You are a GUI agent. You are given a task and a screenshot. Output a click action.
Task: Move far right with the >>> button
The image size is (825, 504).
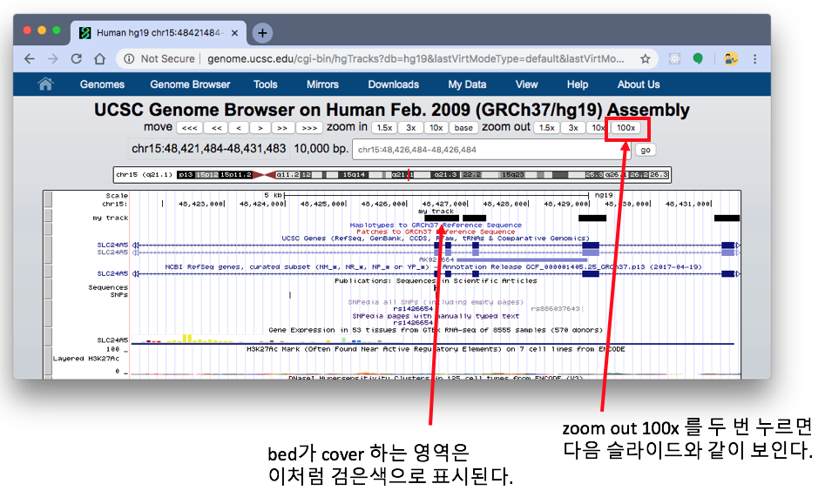click(309, 128)
